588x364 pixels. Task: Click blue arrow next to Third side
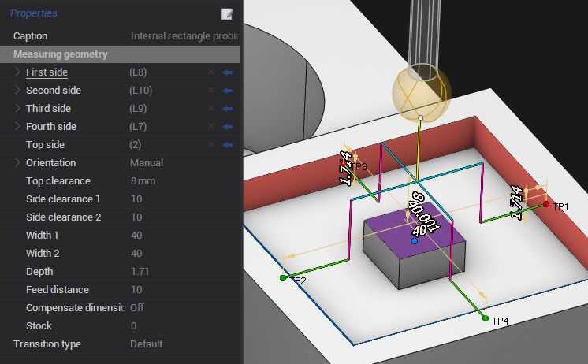pyautogui.click(x=228, y=109)
